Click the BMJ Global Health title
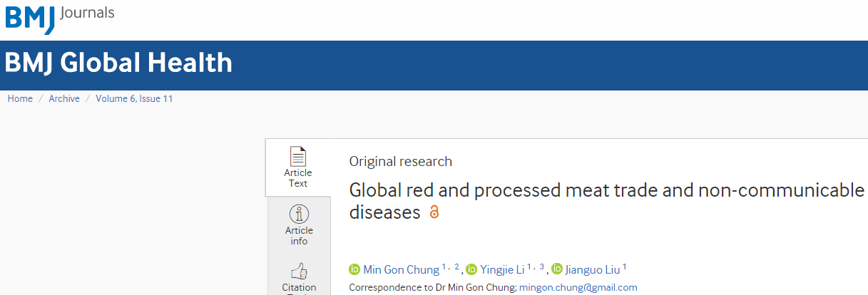This screenshot has height=295, width=868. tap(118, 63)
